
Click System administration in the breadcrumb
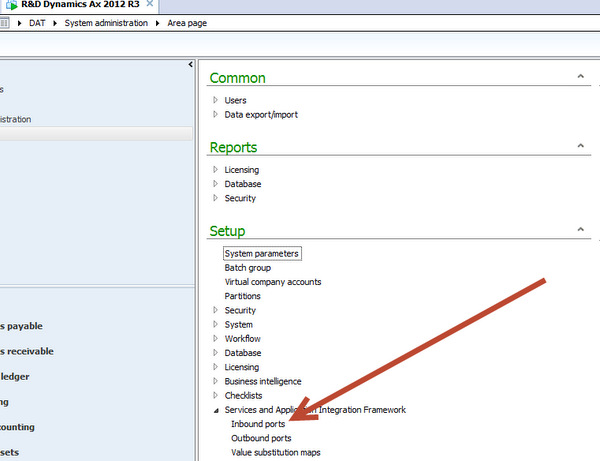[106, 23]
